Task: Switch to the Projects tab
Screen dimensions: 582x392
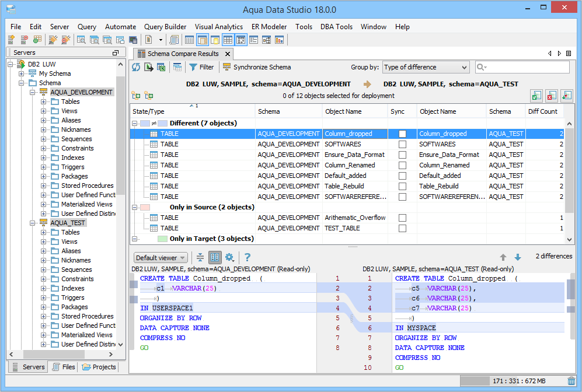Action: pyautogui.click(x=99, y=367)
